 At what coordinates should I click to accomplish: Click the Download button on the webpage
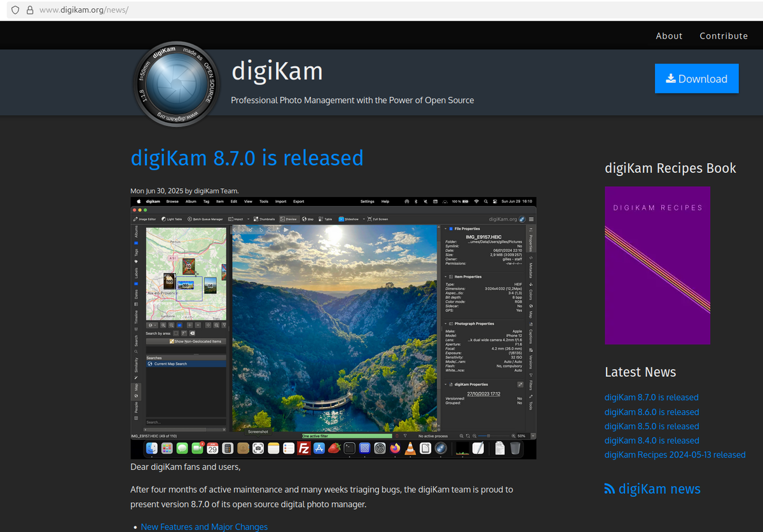696,78
